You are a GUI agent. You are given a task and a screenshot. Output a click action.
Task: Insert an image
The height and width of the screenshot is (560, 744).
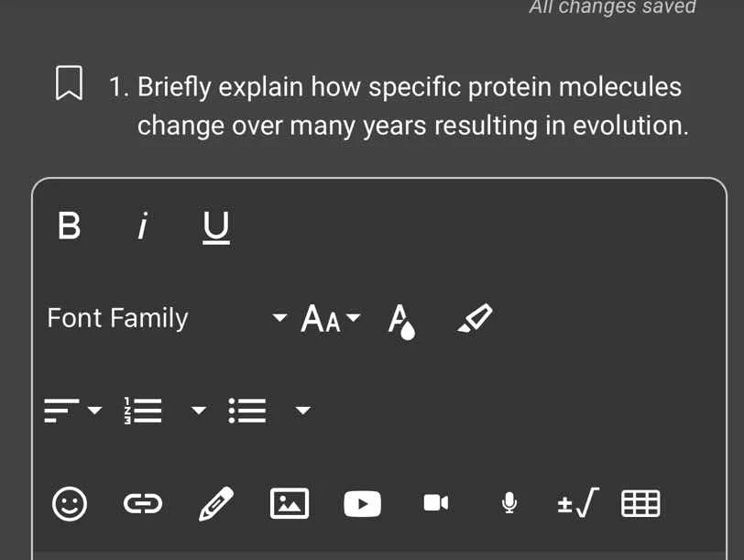point(290,503)
